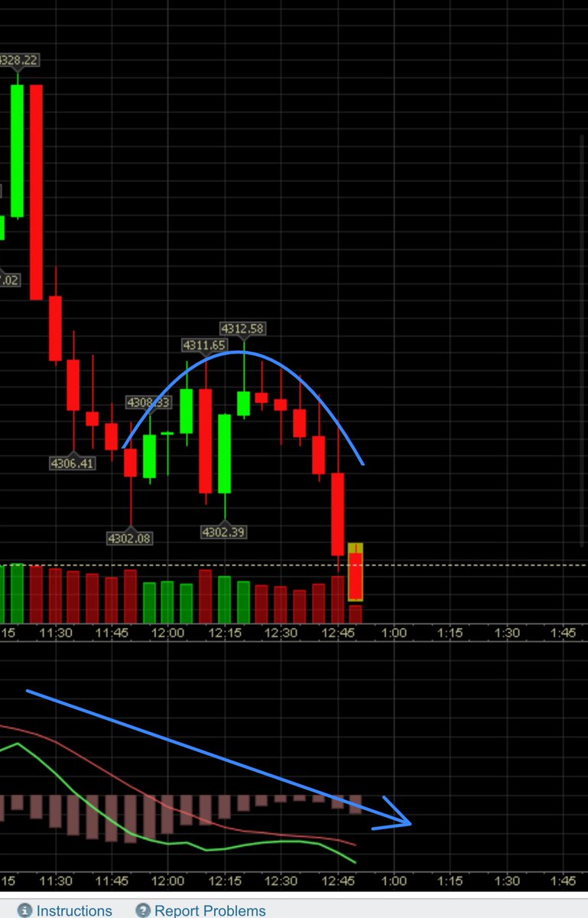Image resolution: width=588 pixels, height=918 pixels.
Task: Click 1:30 on the price chart time axis
Action: pyautogui.click(x=507, y=633)
